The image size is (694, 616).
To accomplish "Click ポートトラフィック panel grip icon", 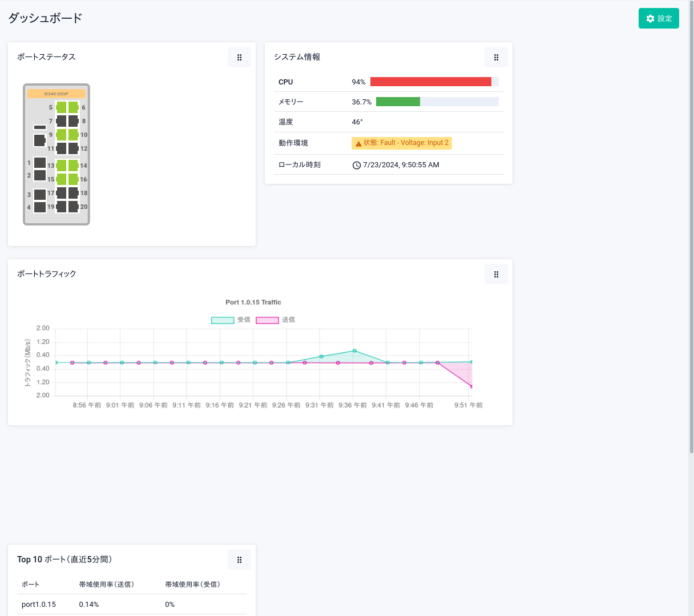I will [x=496, y=274].
